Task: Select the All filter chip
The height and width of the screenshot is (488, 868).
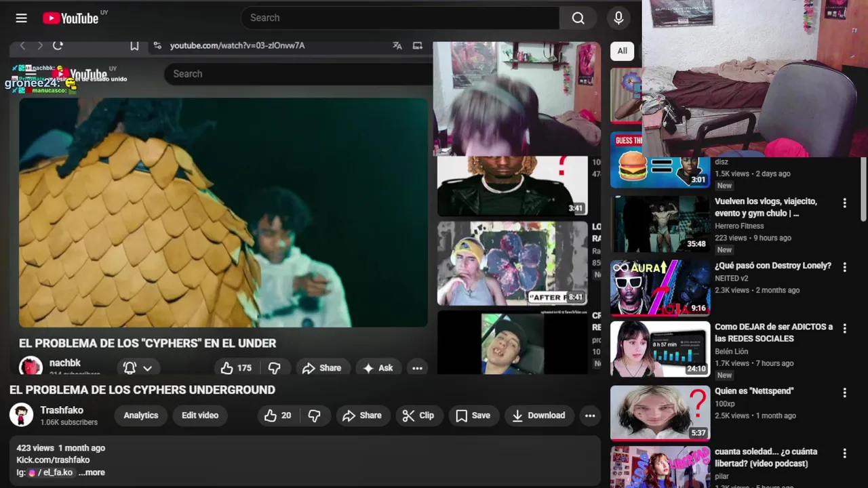Action: coord(622,51)
